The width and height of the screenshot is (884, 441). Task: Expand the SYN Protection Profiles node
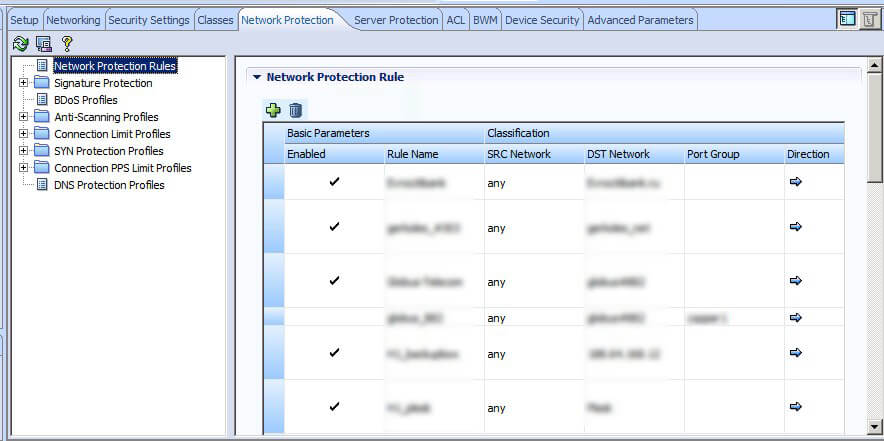[x=24, y=151]
